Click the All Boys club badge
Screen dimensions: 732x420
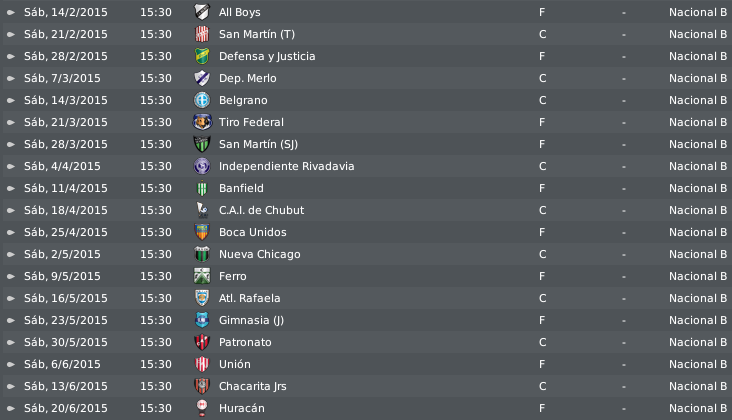[x=202, y=12]
